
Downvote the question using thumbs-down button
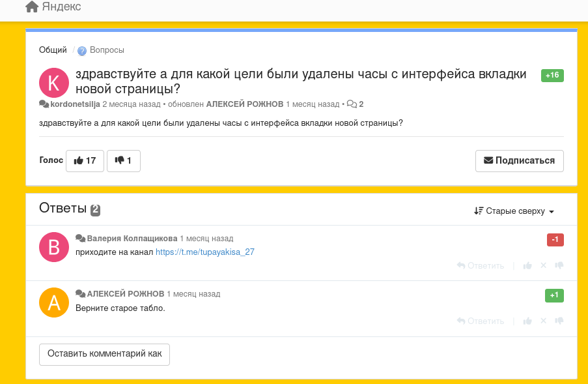click(123, 160)
